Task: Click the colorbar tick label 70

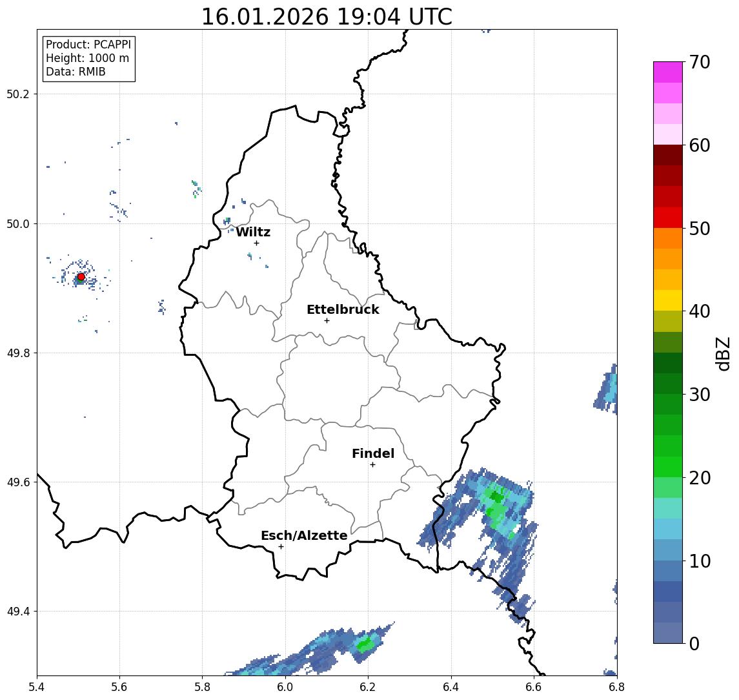Action: click(x=700, y=62)
